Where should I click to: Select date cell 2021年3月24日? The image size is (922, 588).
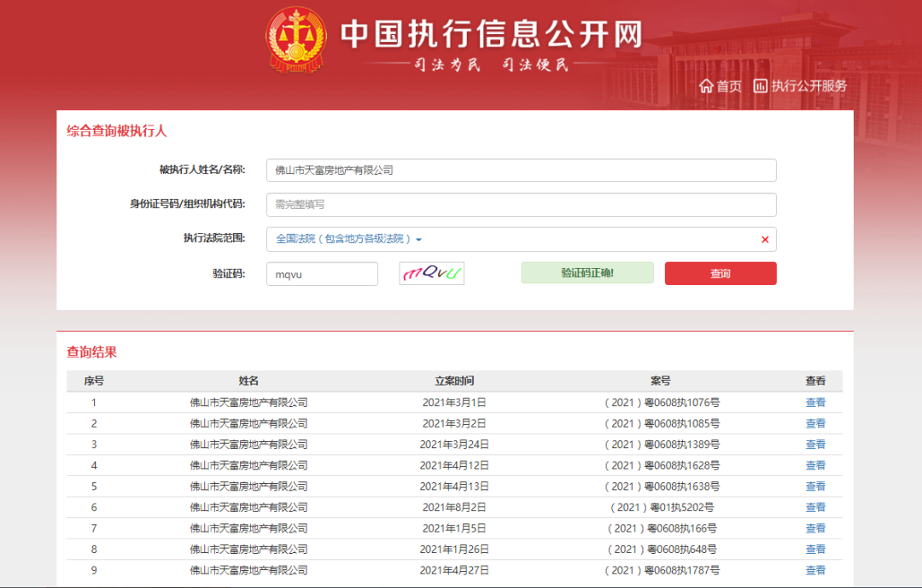454,445
